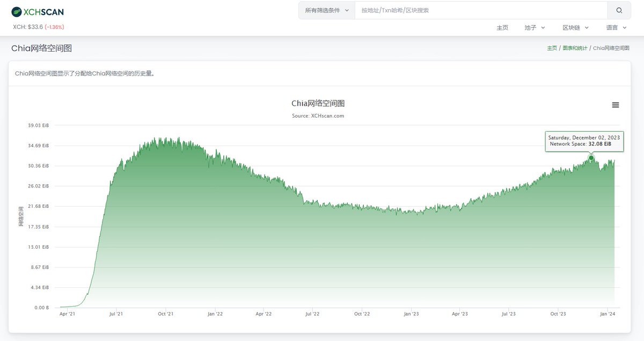Click the Jul '22 axis label
Image resolution: width=644 pixels, height=341 pixels.
pyautogui.click(x=312, y=314)
